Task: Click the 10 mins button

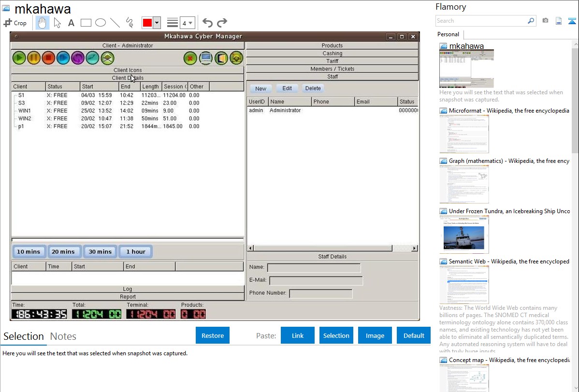Action: pyautogui.click(x=29, y=252)
